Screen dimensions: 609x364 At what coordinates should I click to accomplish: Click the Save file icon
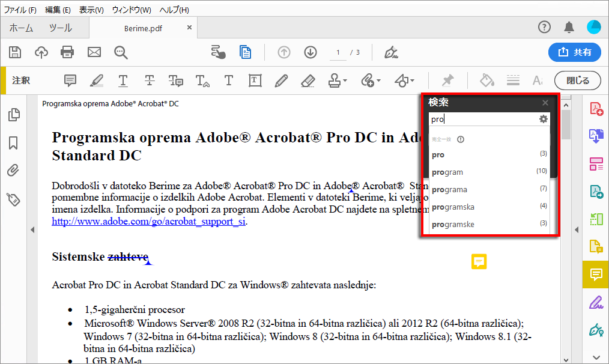(15, 52)
